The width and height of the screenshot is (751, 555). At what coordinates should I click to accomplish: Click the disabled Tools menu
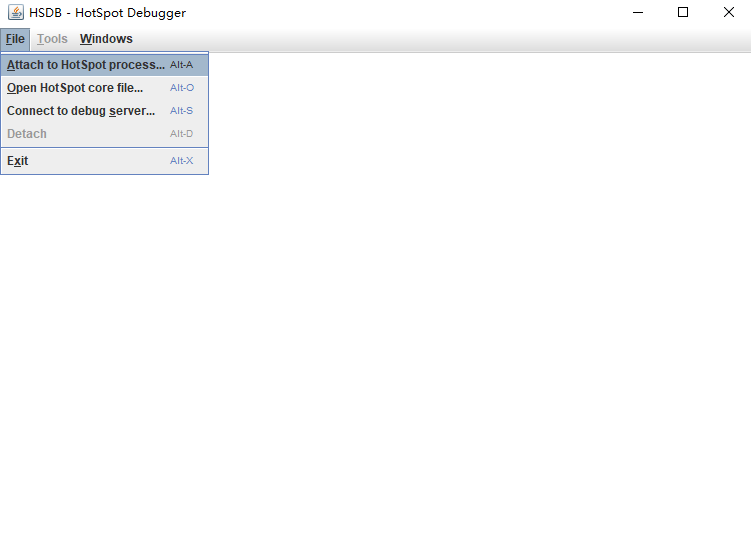coord(52,39)
